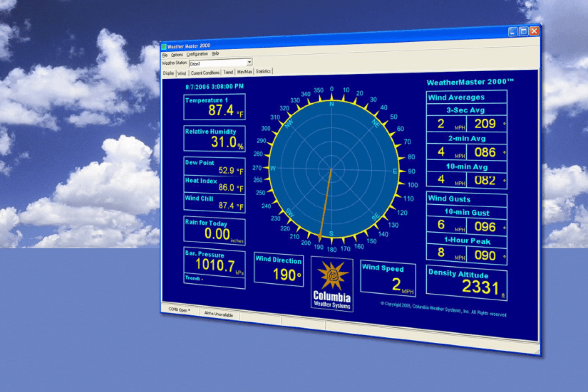
Task: Click the Aloha Unavailable status entry
Action: tap(219, 315)
